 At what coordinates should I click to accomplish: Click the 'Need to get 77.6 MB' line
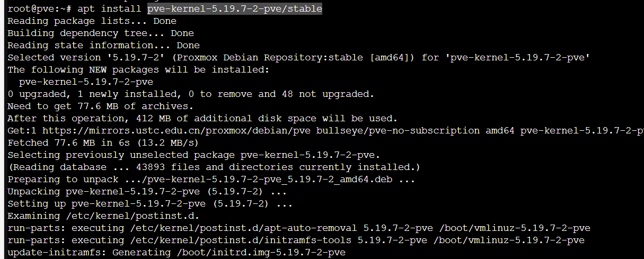click(101, 106)
